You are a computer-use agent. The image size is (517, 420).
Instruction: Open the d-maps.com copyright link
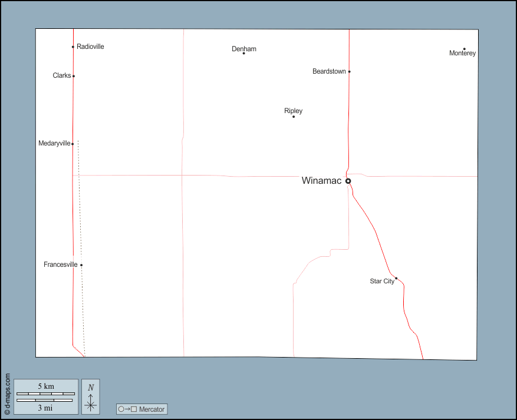[7, 393]
